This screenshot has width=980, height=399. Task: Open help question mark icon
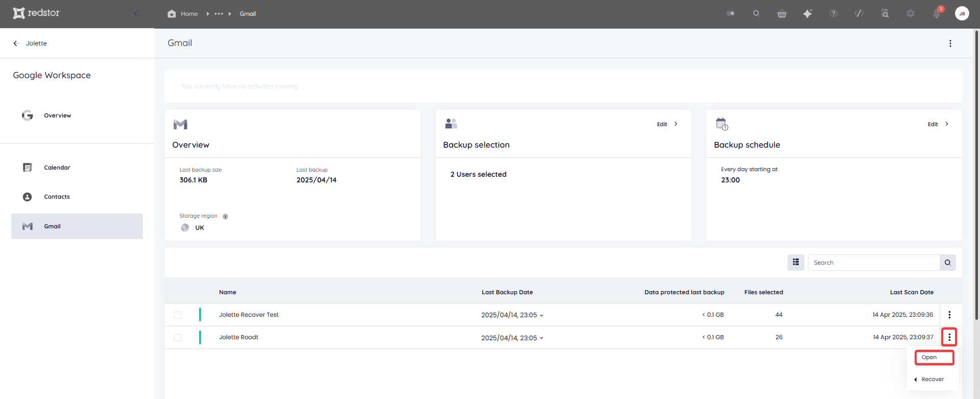tap(833, 14)
